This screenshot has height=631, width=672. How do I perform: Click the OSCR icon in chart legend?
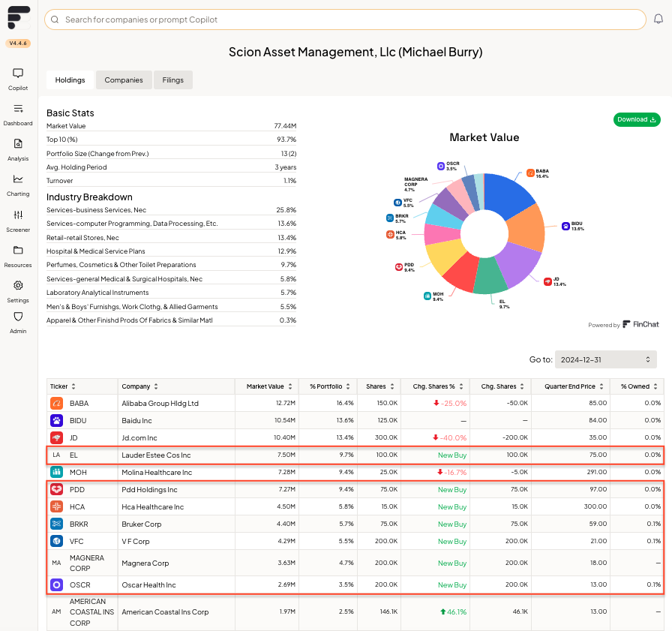point(441,166)
